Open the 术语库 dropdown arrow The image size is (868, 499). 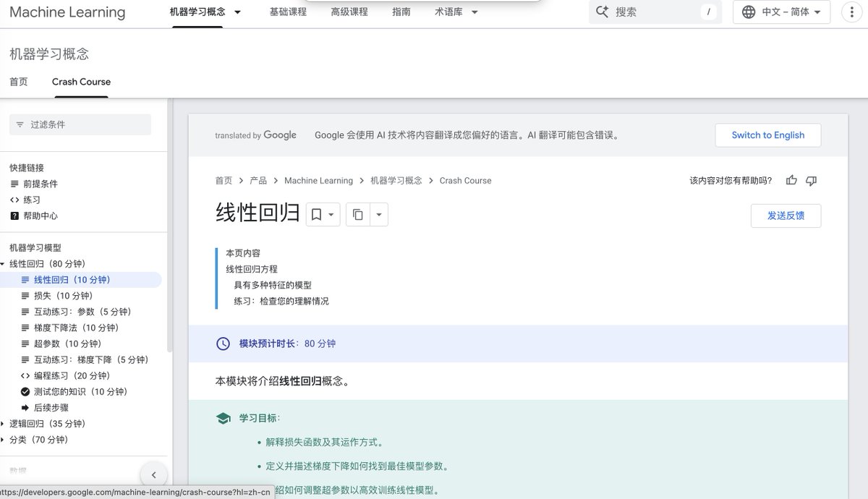474,12
